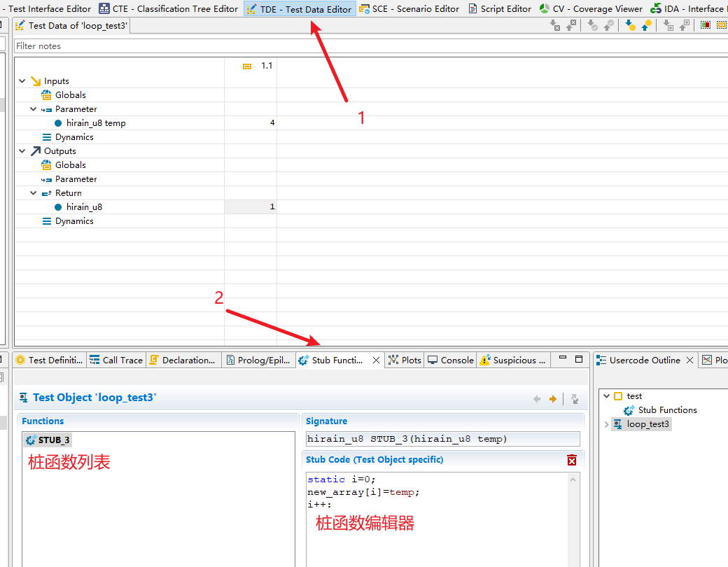This screenshot has height=567, width=728.
Task: Delete stub code with red X icon
Action: (571, 460)
